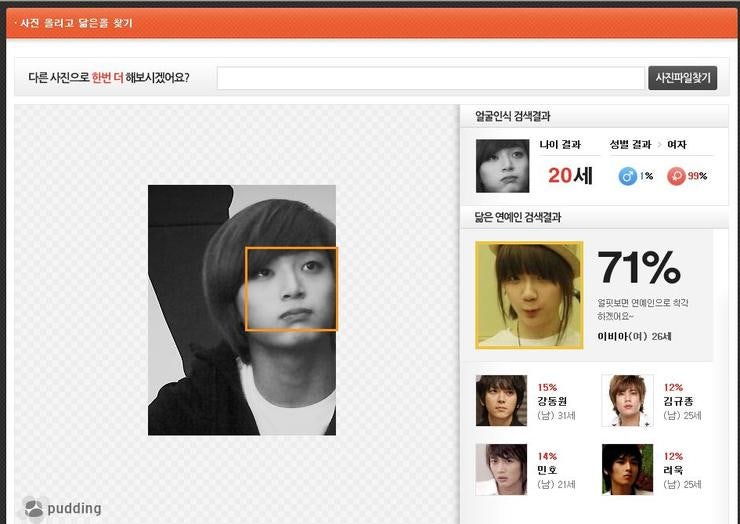Click the orange face detection box
This screenshot has width=740, height=524.
291,288
